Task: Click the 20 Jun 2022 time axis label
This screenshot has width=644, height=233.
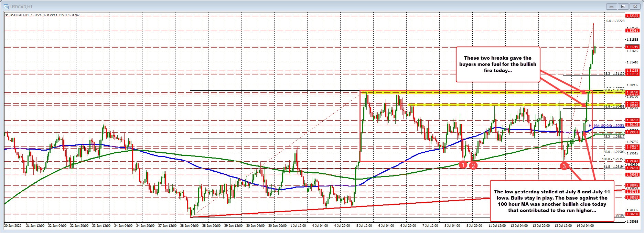Action: pyautogui.click(x=13, y=226)
